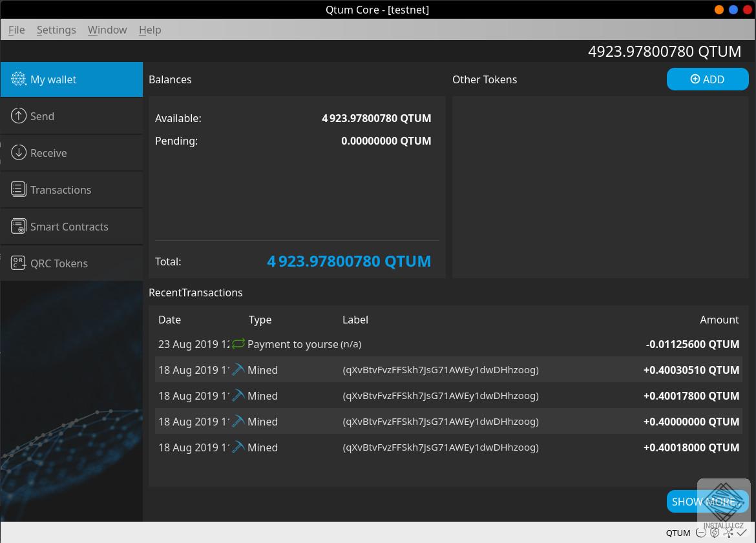Select the 23 Aug 2019 transaction date
Screen dimensions: 756x543
194,345
